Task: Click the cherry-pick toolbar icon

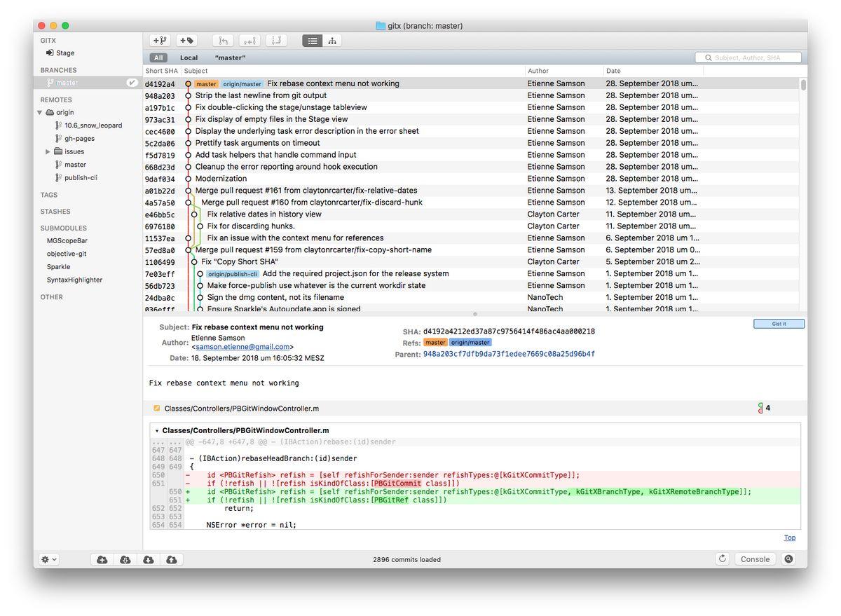Action: [x=249, y=41]
